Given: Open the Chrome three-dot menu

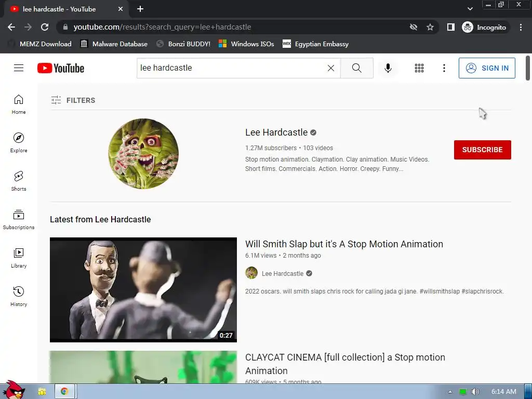Looking at the screenshot, I should pos(521,27).
